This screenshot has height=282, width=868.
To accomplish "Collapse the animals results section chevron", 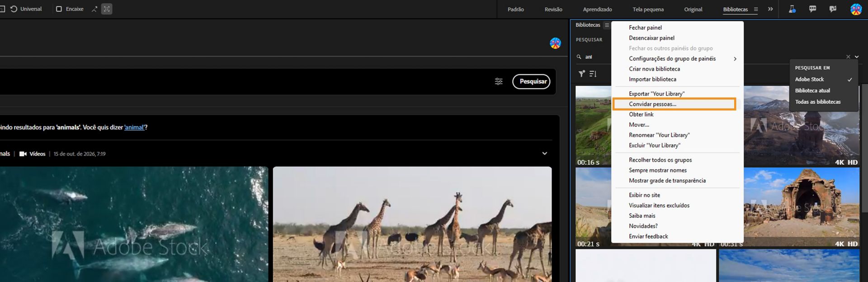I will point(545,153).
